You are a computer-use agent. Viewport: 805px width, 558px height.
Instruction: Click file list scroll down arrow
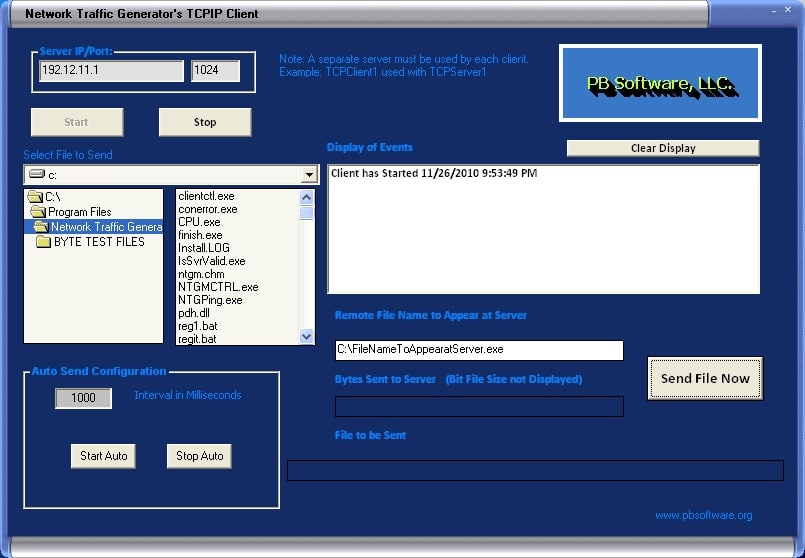click(x=306, y=337)
